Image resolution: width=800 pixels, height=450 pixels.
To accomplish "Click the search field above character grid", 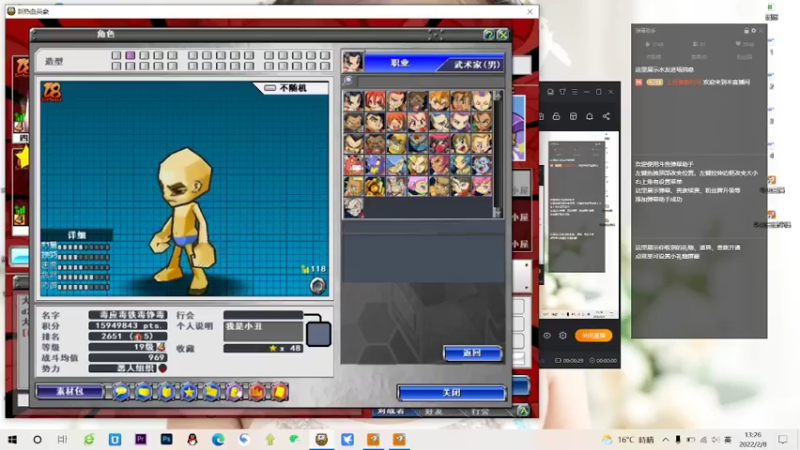I will (x=430, y=81).
